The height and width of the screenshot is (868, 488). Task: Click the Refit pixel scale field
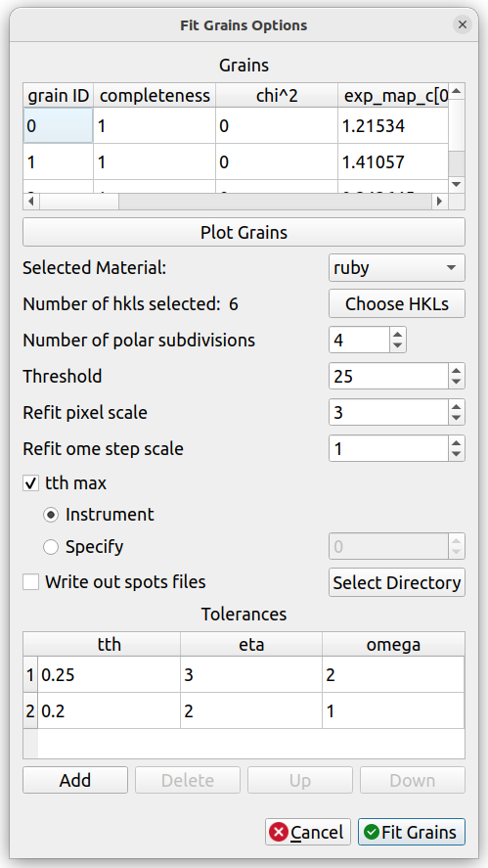[388, 412]
